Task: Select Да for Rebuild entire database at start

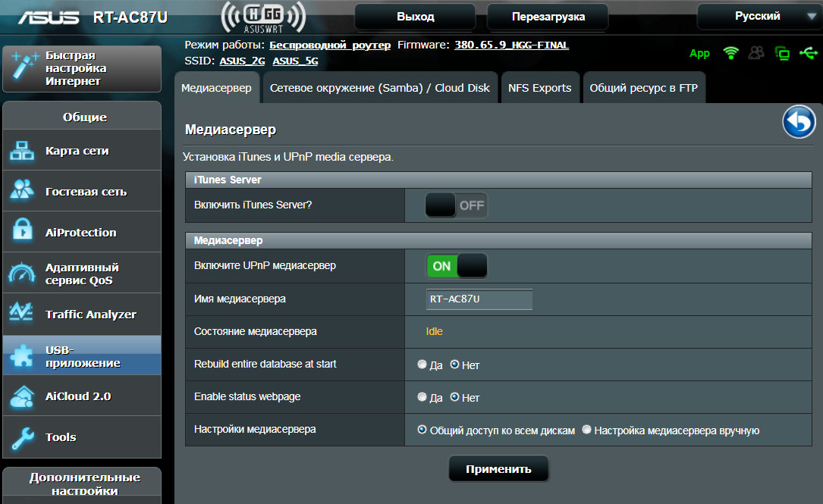Action: click(422, 365)
